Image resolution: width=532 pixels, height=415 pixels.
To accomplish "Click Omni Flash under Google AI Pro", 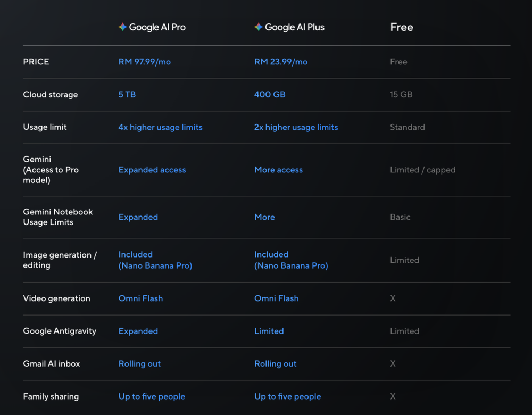I will tap(140, 298).
